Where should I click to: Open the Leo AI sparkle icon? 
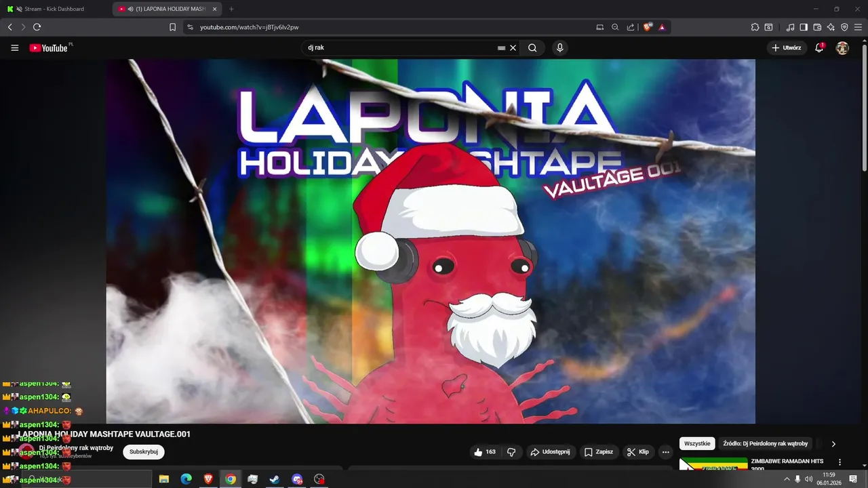click(x=831, y=27)
